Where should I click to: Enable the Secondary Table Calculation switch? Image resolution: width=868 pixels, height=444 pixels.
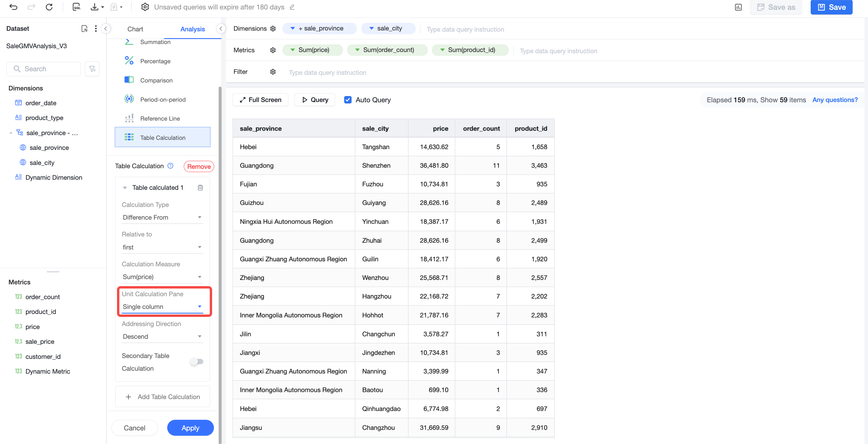pyautogui.click(x=196, y=362)
